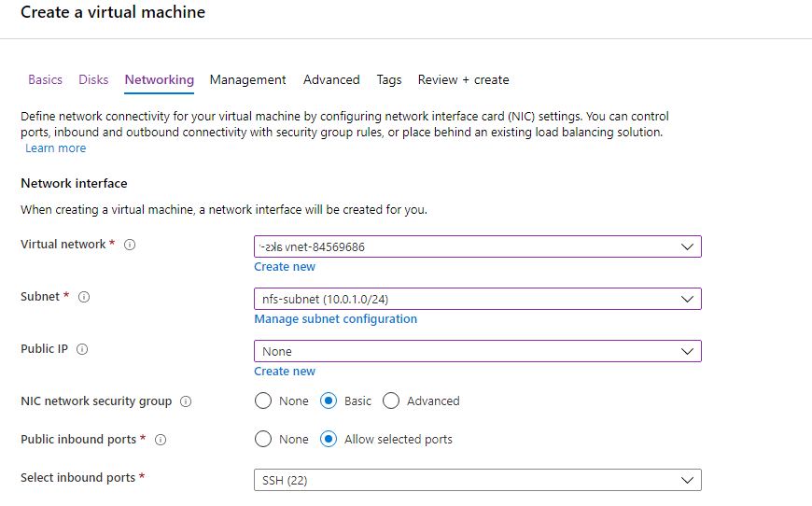Choose Basic NIC network security group

click(329, 401)
